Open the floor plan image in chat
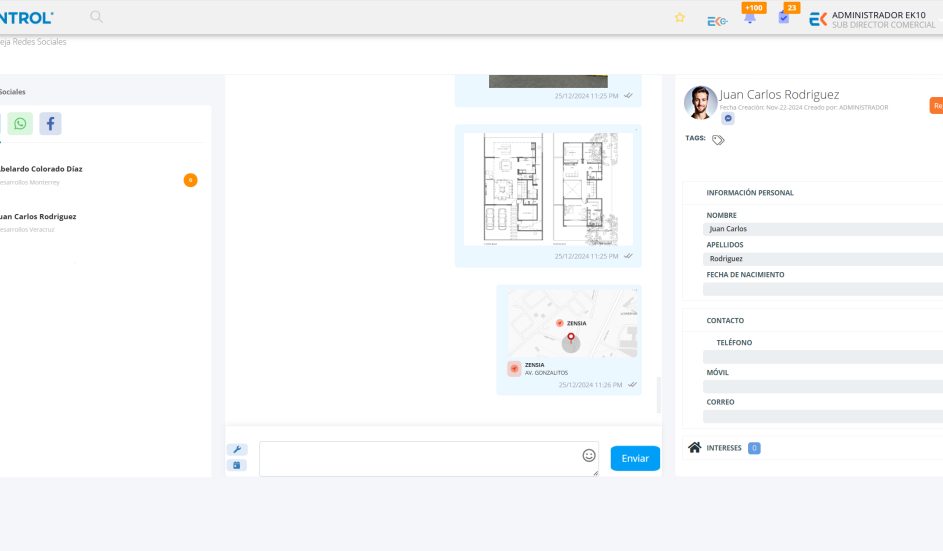This screenshot has width=943, height=551. (547, 189)
